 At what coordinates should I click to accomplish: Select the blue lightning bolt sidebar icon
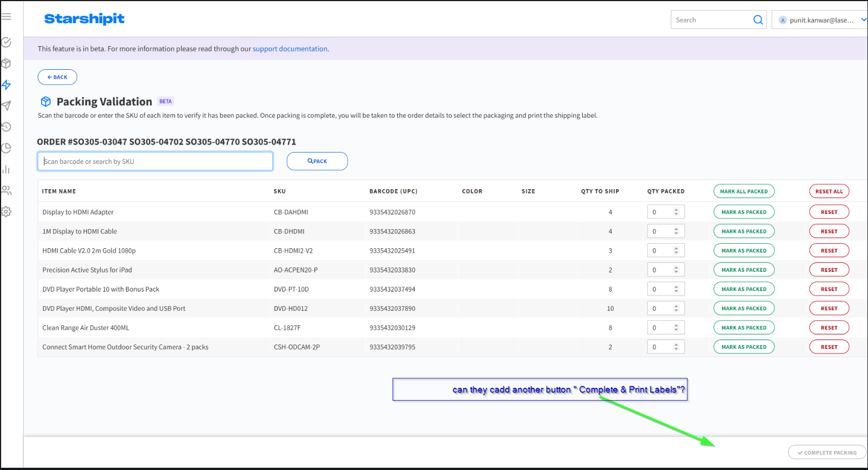click(6, 85)
